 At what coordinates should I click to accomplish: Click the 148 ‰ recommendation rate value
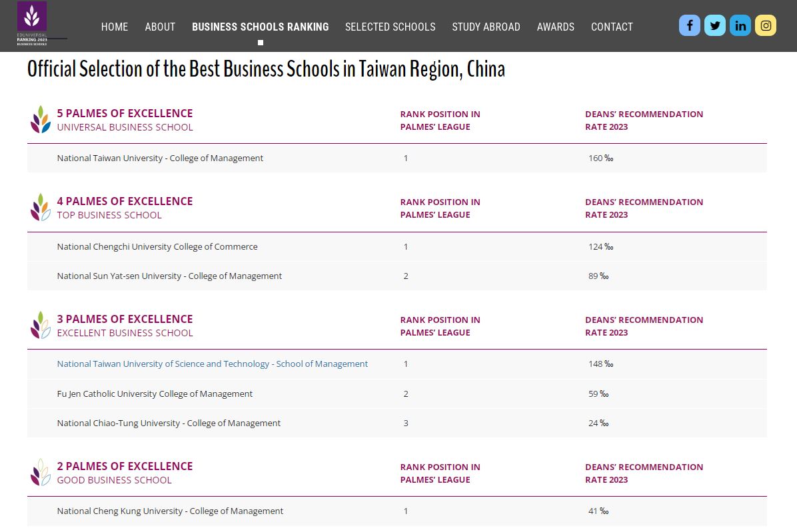click(601, 364)
